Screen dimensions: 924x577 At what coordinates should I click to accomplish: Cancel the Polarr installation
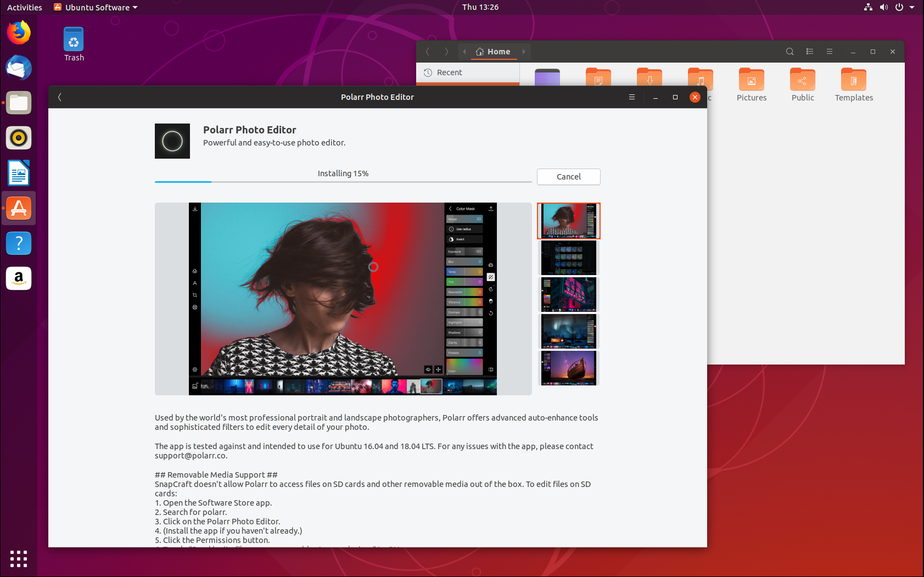tap(568, 177)
